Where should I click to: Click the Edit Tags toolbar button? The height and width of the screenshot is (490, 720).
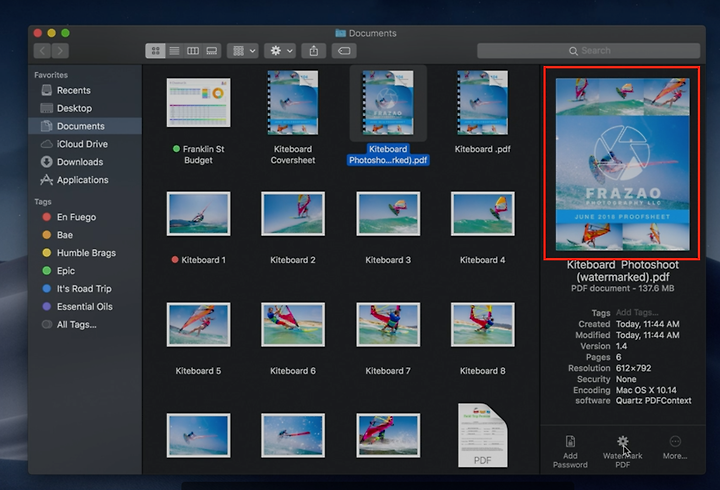coord(344,51)
